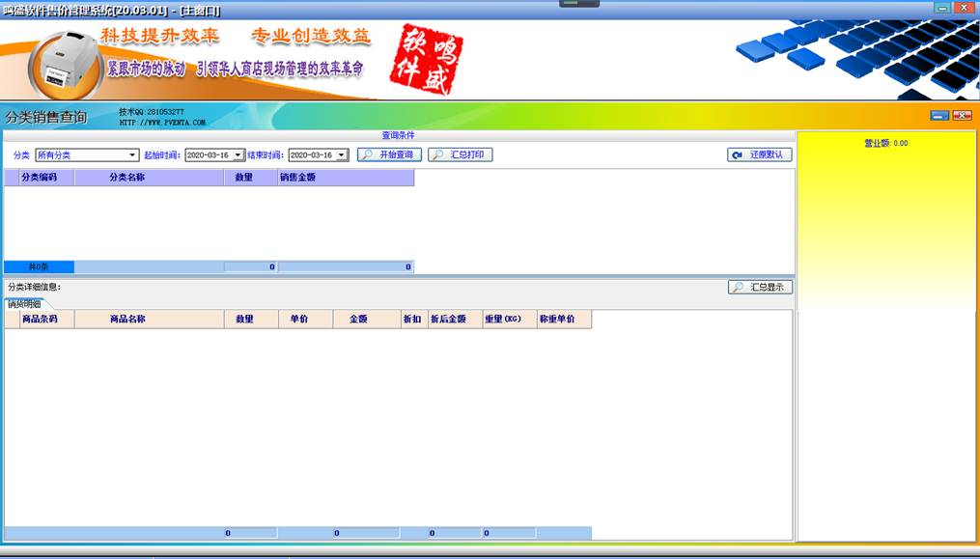Click the 商品条码 column header
Screen dimensions: 980x559
click(46, 319)
